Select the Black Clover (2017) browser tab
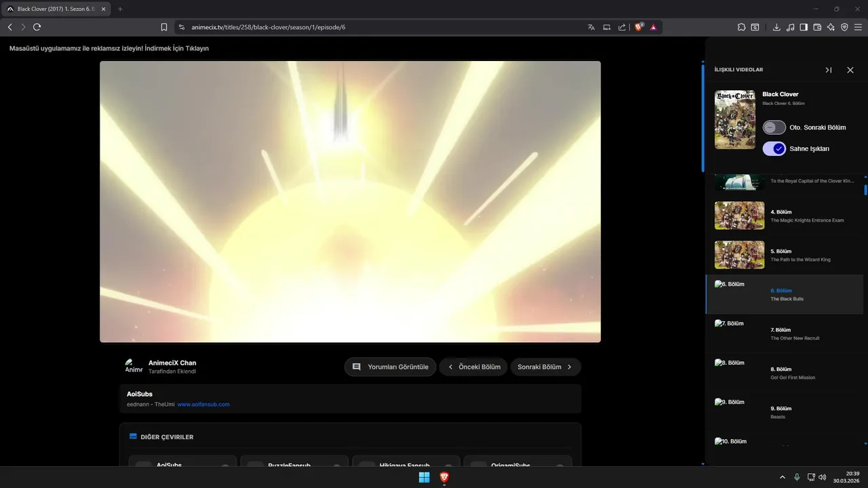Viewport: 868px width, 488px height. (54, 9)
